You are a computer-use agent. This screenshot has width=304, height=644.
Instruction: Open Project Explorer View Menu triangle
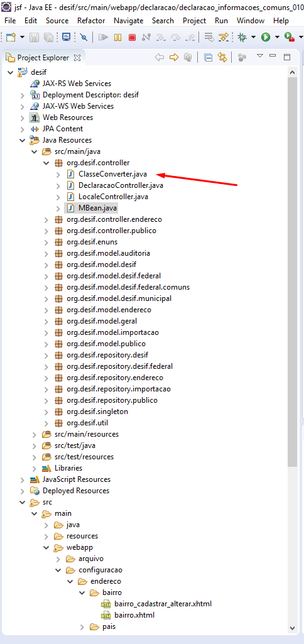tap(259, 56)
